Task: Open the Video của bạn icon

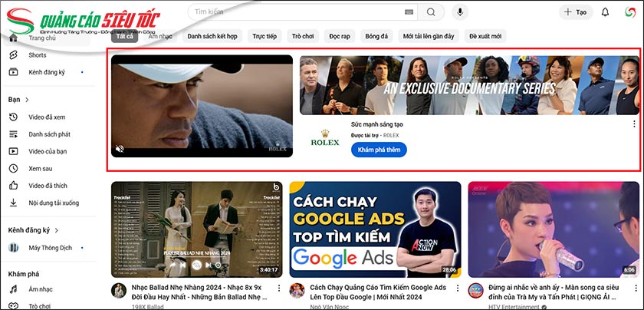Action: [13, 151]
